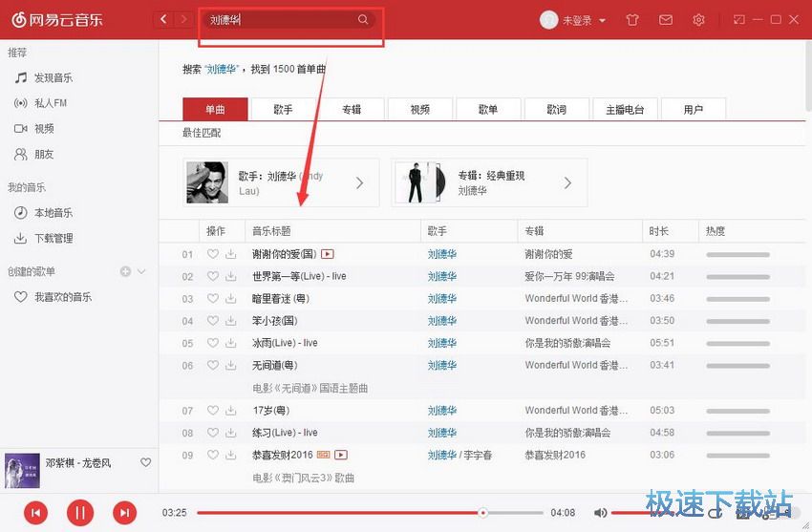Image resolution: width=812 pixels, height=532 pixels.
Task: Open 下载管理 in sidebar
Action: (44, 238)
